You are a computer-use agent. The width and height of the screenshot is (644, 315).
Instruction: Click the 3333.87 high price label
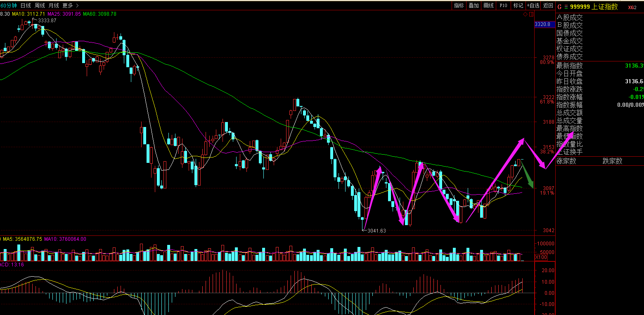click(47, 20)
